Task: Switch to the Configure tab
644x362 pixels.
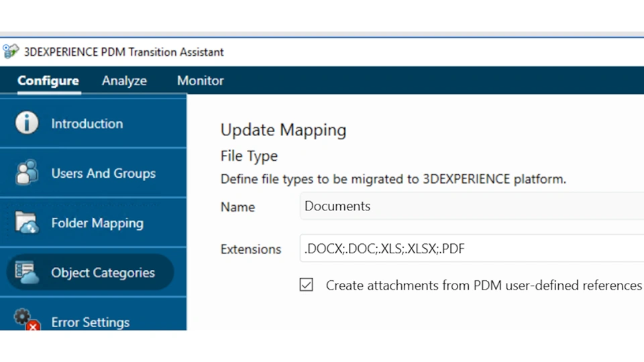Action: (x=48, y=80)
